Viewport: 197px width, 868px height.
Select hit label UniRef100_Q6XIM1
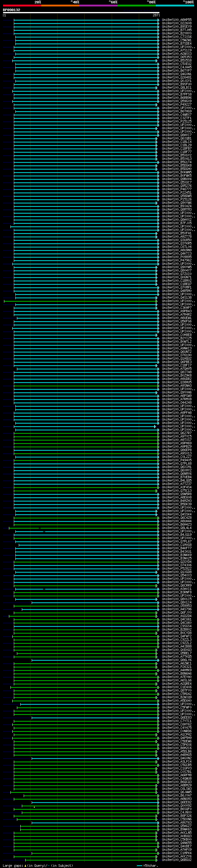click(x=177, y=467)
